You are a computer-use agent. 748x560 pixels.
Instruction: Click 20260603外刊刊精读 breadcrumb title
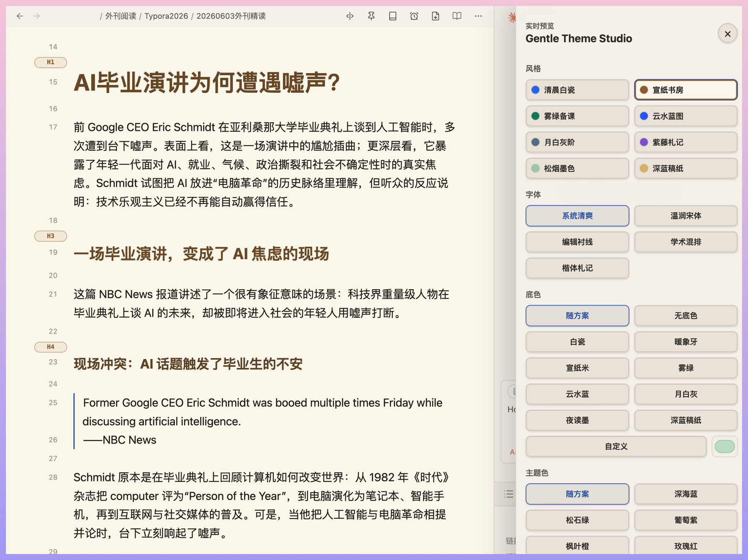231,16
